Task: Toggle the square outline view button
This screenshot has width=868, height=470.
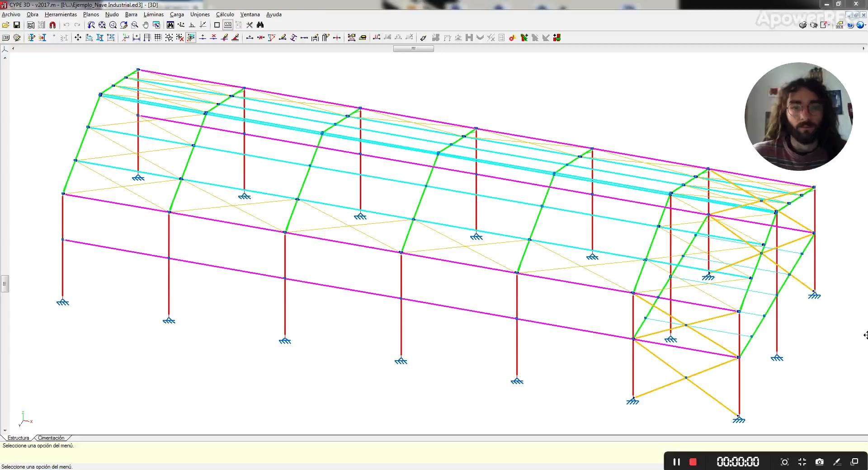Action: 217,25
